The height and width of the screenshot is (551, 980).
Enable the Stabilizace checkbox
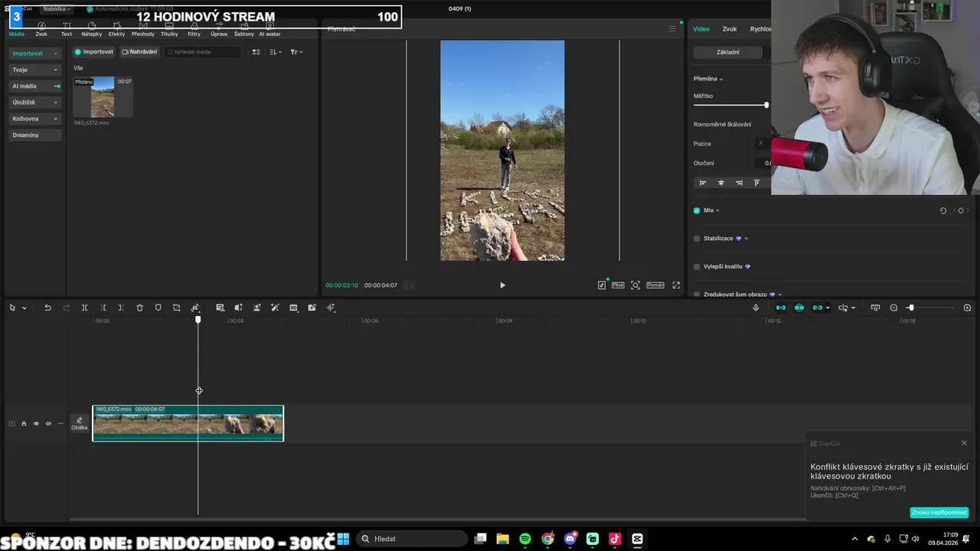tap(697, 239)
